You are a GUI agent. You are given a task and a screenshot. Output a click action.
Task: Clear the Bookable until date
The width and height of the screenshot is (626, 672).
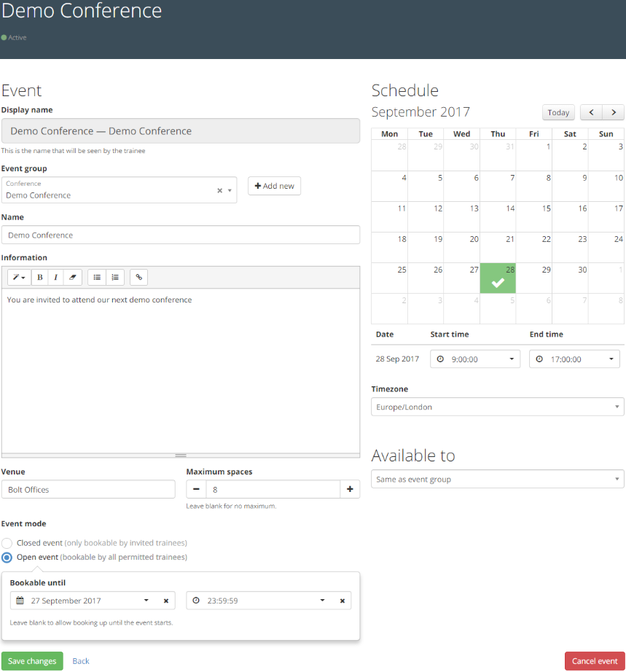click(x=166, y=601)
